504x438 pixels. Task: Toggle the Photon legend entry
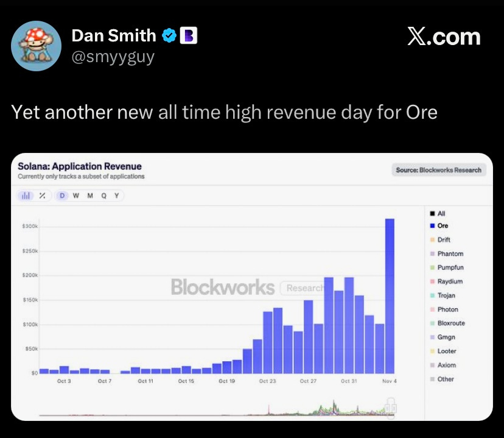[444, 309]
